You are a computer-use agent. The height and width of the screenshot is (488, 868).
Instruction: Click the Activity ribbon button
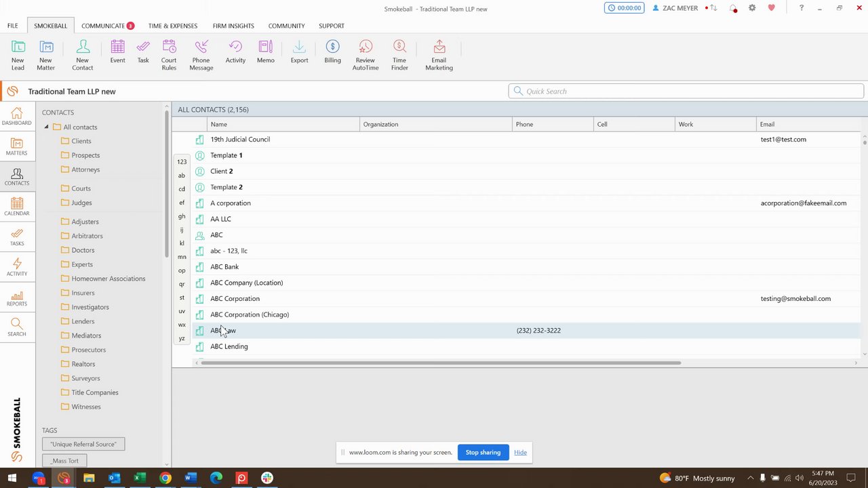[x=235, y=52]
